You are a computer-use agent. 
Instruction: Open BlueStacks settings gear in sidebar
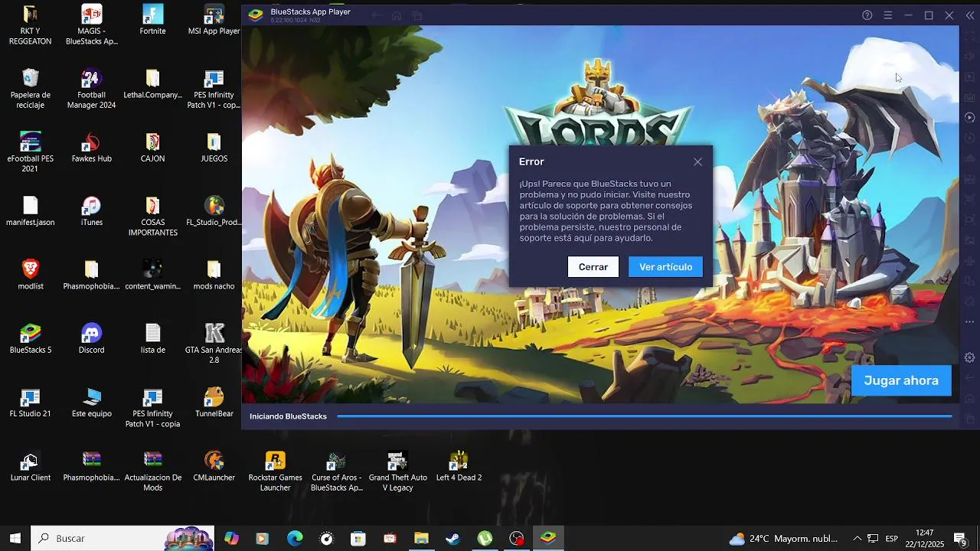click(969, 357)
